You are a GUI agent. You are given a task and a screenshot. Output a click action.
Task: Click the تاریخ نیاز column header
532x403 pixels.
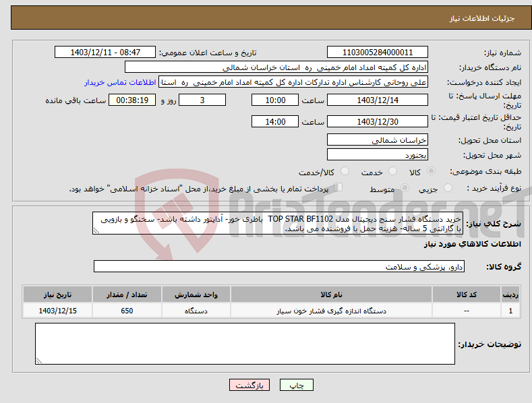point(58,294)
